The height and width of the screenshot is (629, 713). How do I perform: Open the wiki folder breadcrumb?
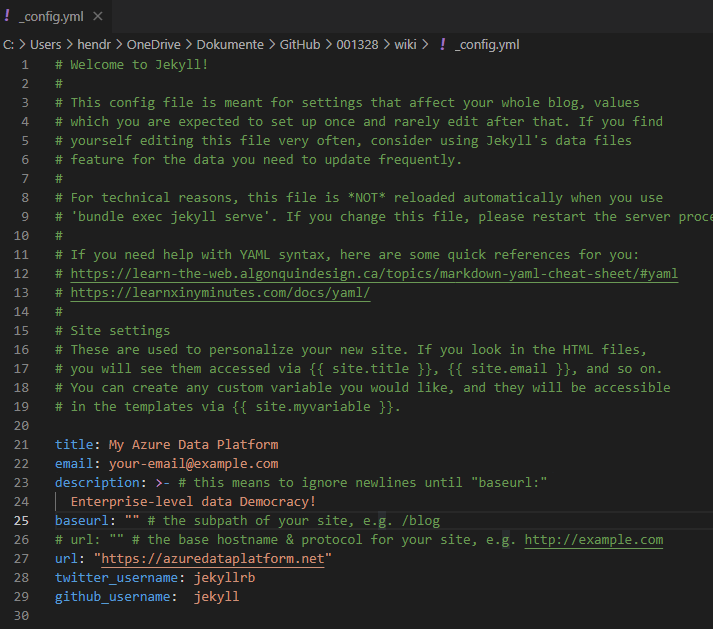406,44
